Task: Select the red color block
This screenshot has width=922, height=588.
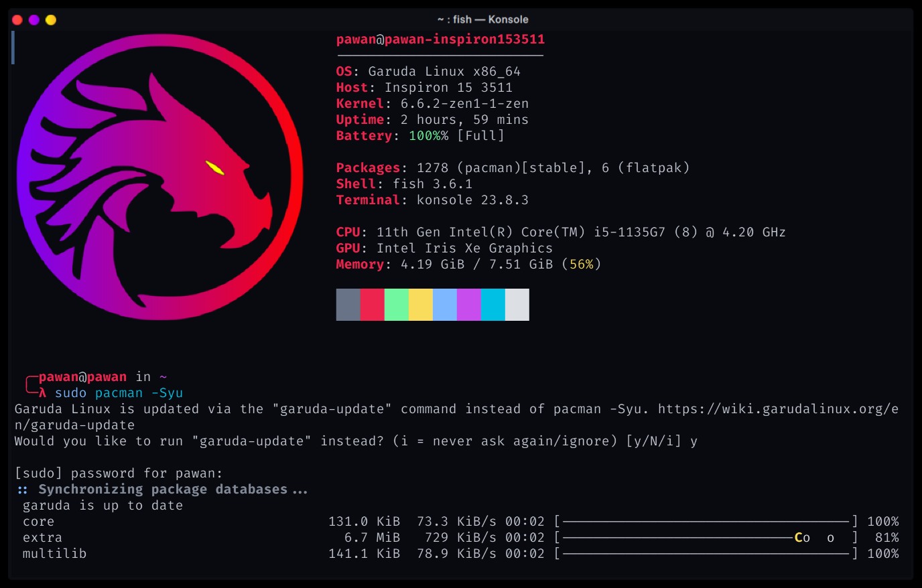Action: (x=372, y=305)
